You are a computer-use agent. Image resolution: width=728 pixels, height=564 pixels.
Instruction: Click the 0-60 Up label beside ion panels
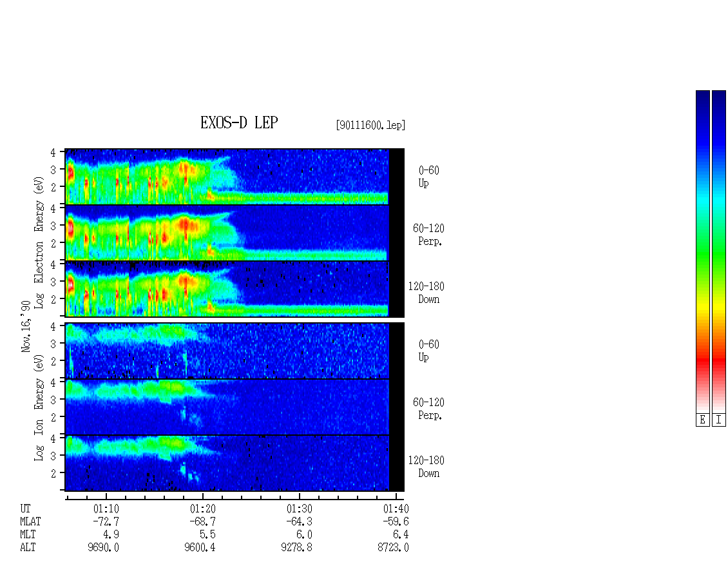(428, 351)
